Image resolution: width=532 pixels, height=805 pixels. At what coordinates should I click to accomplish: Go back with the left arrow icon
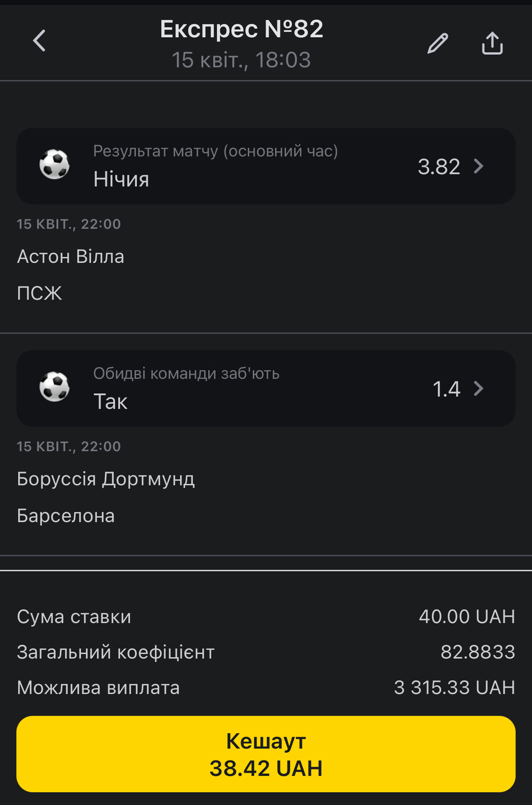pos(39,41)
